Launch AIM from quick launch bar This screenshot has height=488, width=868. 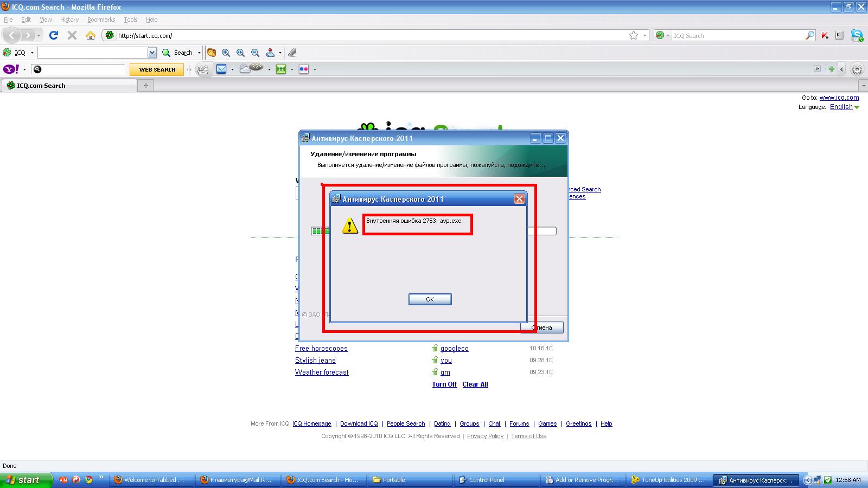point(63,480)
